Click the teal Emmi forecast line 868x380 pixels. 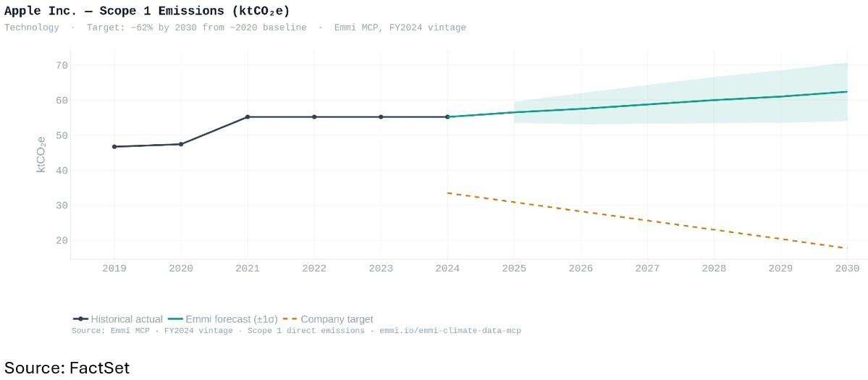coord(648,104)
